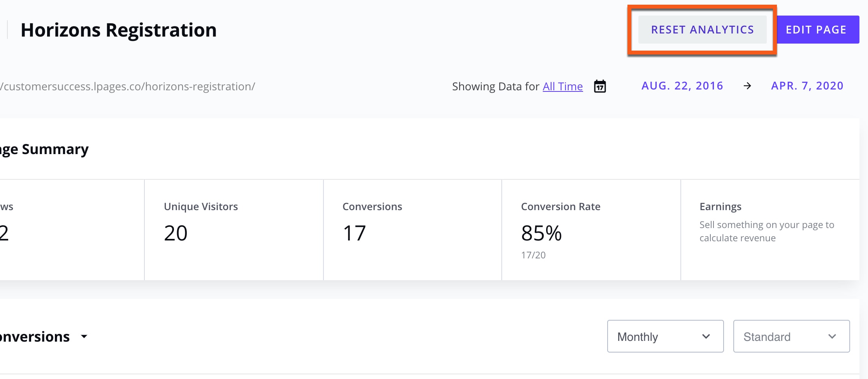Open the All Time date range link
The width and height of the screenshot is (868, 379).
click(563, 86)
